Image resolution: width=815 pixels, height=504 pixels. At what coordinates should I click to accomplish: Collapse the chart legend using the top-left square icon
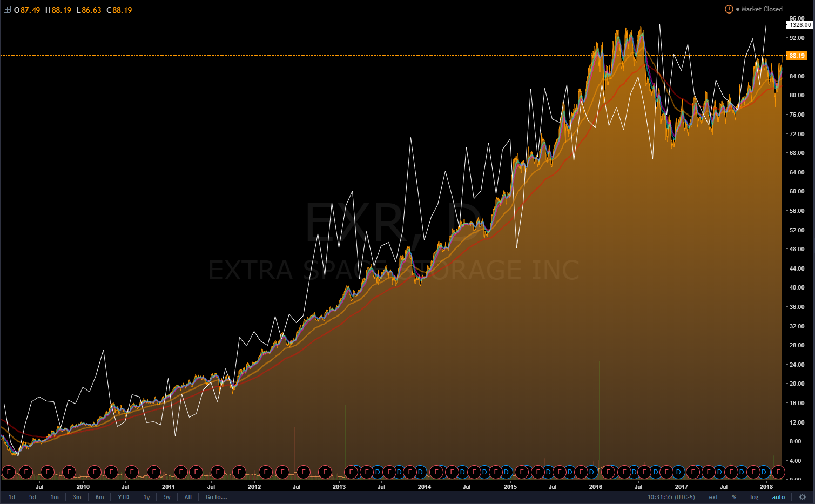(x=7, y=10)
